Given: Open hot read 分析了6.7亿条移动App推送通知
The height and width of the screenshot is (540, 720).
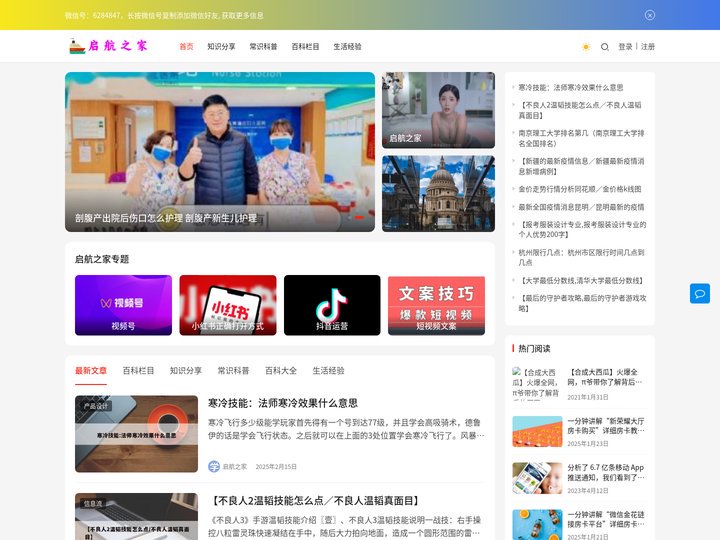Looking at the screenshot, I should [x=606, y=472].
